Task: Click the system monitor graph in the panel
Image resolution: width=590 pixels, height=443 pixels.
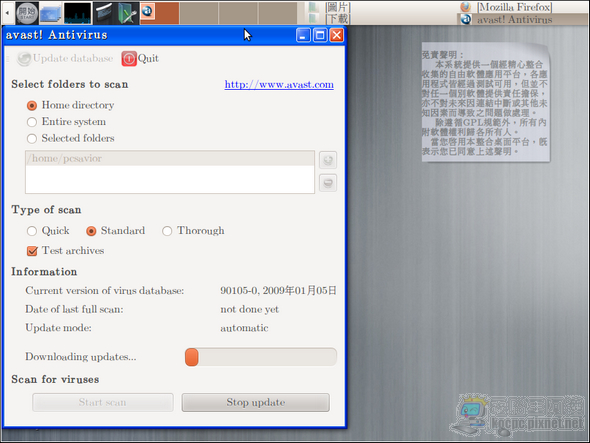Action: coord(78,13)
